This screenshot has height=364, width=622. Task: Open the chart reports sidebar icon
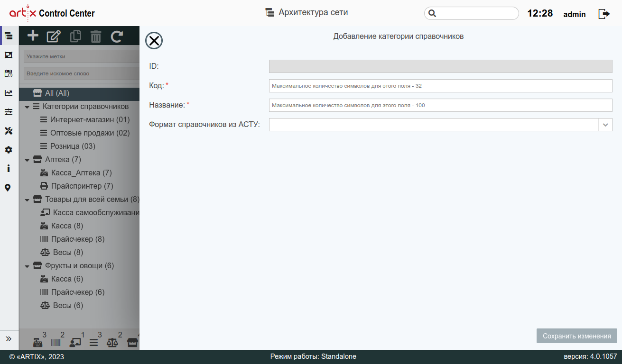tap(9, 93)
